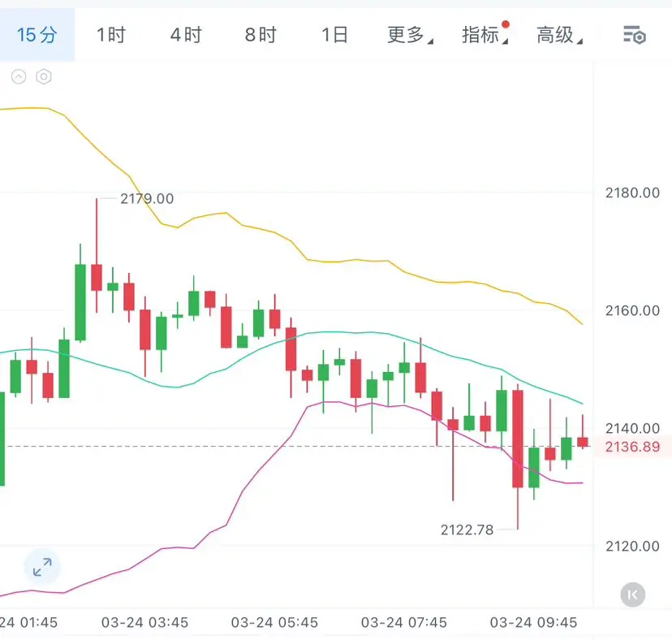Open the chart settings list icon
Screen dimensions: 672x640
[x=634, y=35]
